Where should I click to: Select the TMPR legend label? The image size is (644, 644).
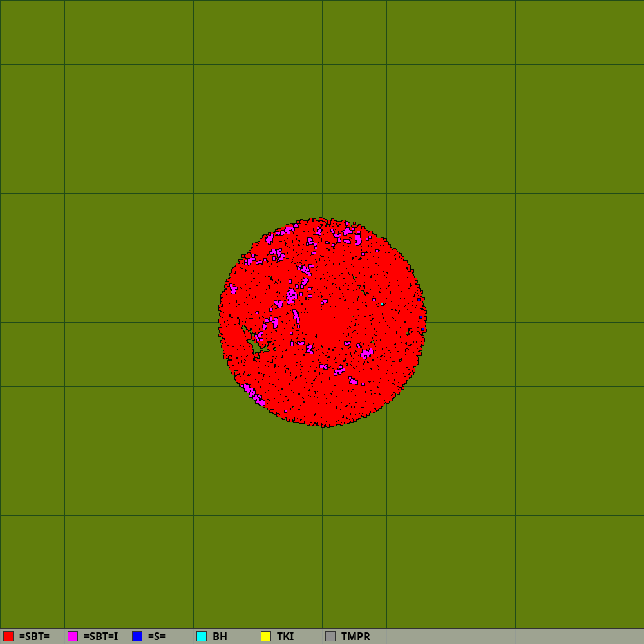click(x=355, y=636)
